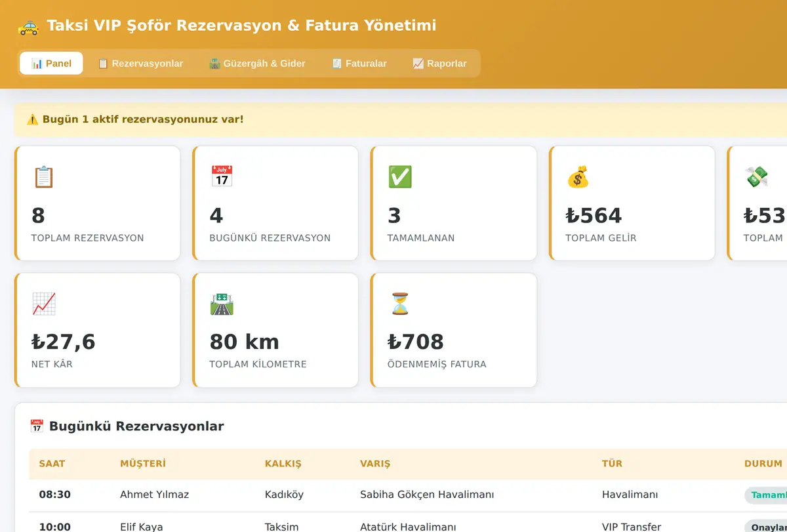Click the TÜR column header
787x532 pixels.
point(612,464)
